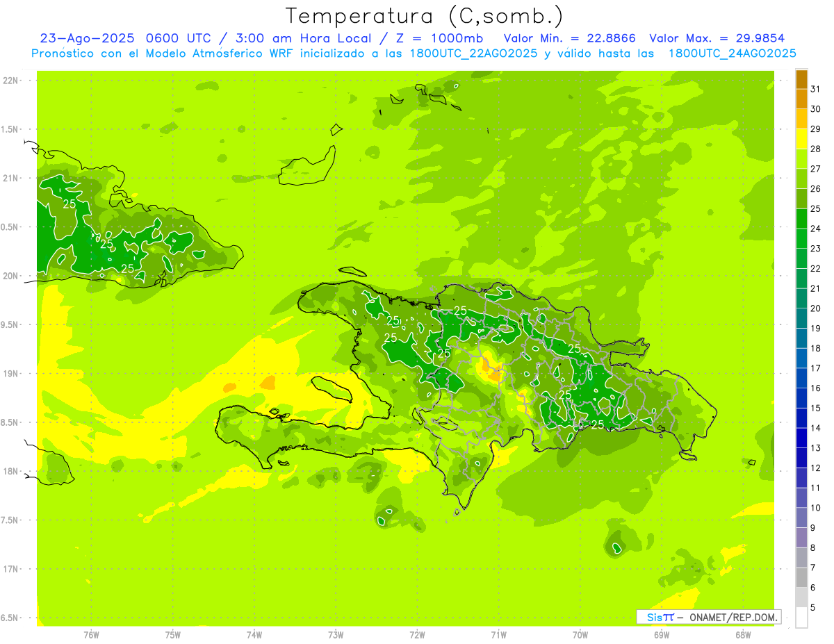834x644 pixels.
Task: Click the '75W' longitude axis label
Action: (172, 635)
